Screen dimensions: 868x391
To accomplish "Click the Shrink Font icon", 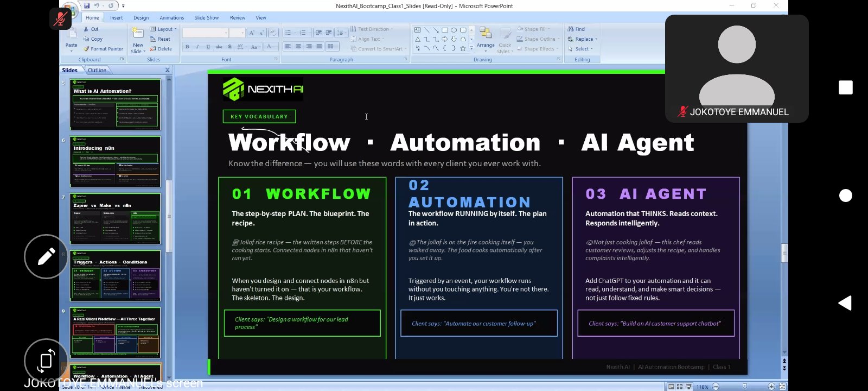I will 261,33.
